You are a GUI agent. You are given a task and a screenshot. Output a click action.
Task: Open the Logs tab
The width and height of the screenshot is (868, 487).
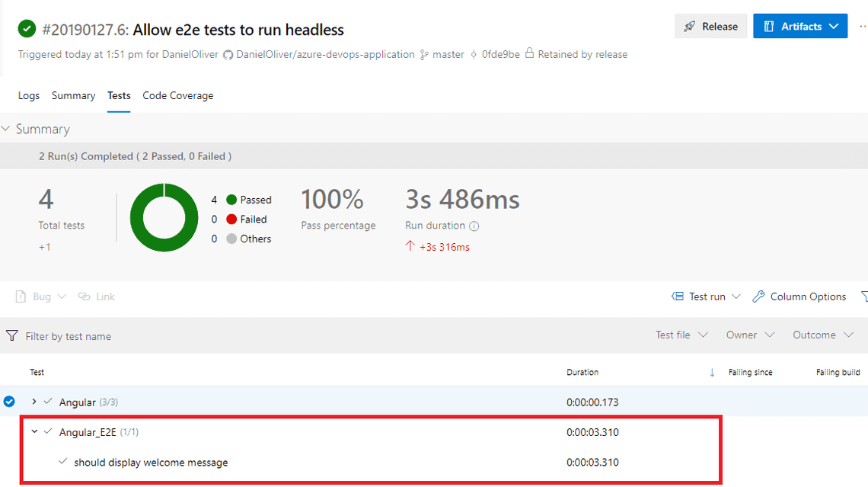tap(28, 95)
